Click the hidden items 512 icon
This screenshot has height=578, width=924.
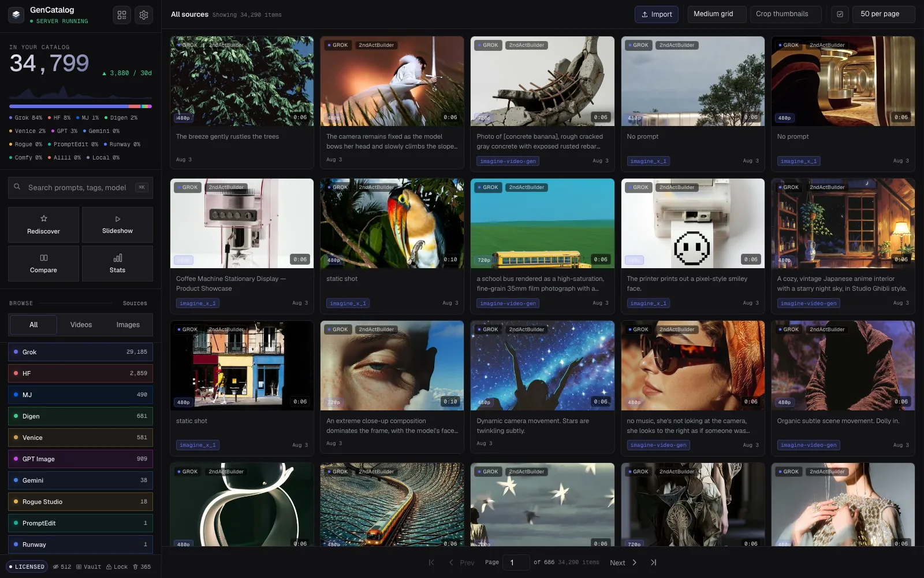pos(55,567)
